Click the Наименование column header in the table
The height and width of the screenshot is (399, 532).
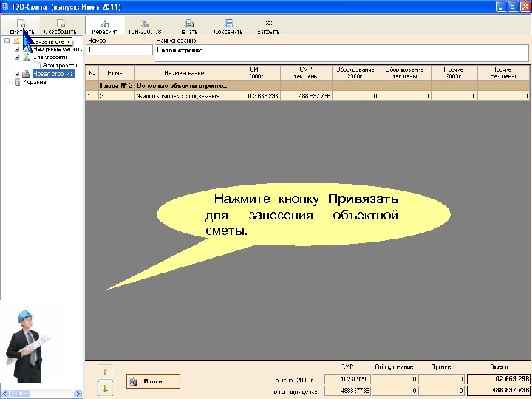pos(184,73)
